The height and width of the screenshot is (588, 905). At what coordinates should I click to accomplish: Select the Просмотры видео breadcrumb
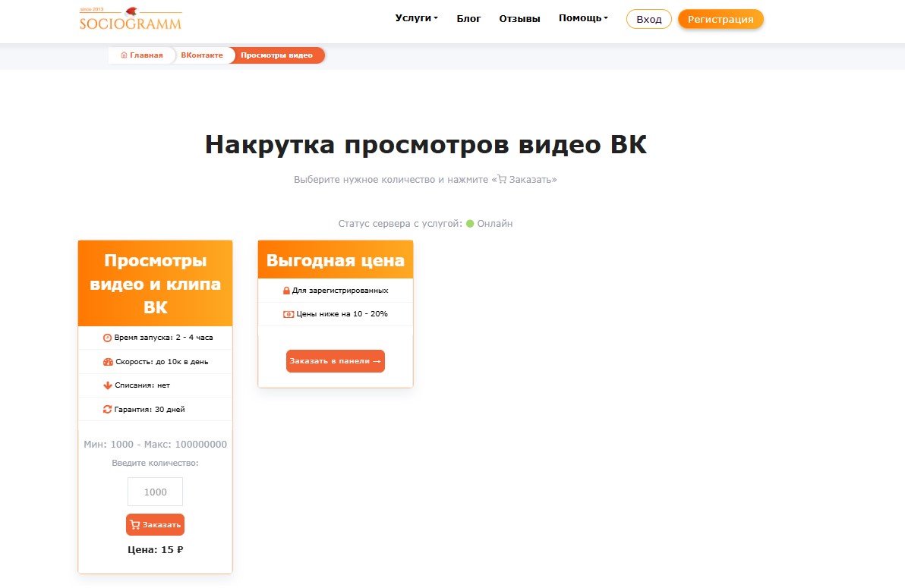point(276,55)
